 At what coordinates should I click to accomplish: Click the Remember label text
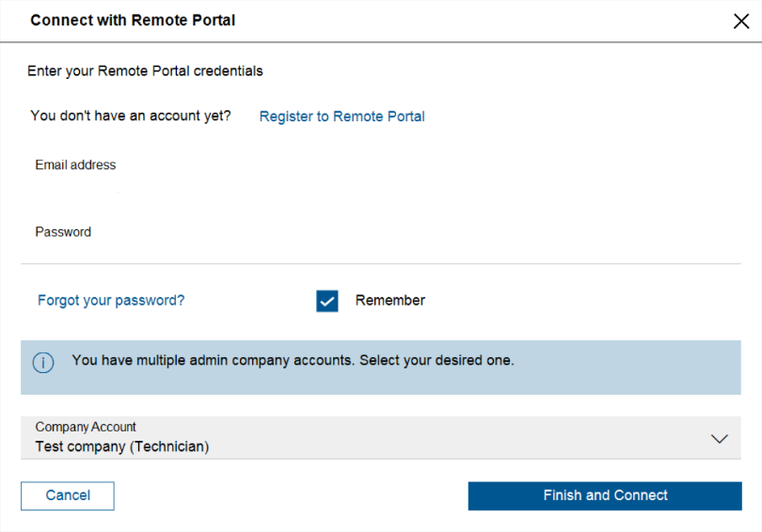click(x=389, y=301)
